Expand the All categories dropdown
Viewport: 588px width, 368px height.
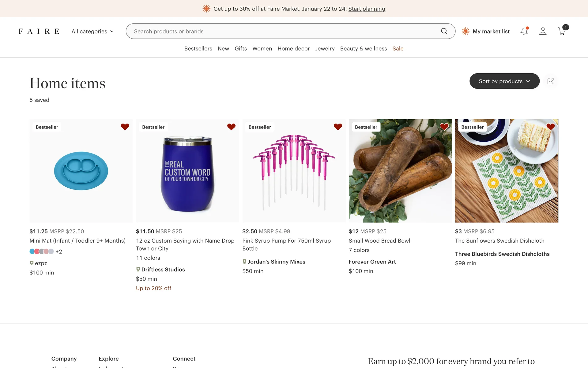tap(92, 31)
